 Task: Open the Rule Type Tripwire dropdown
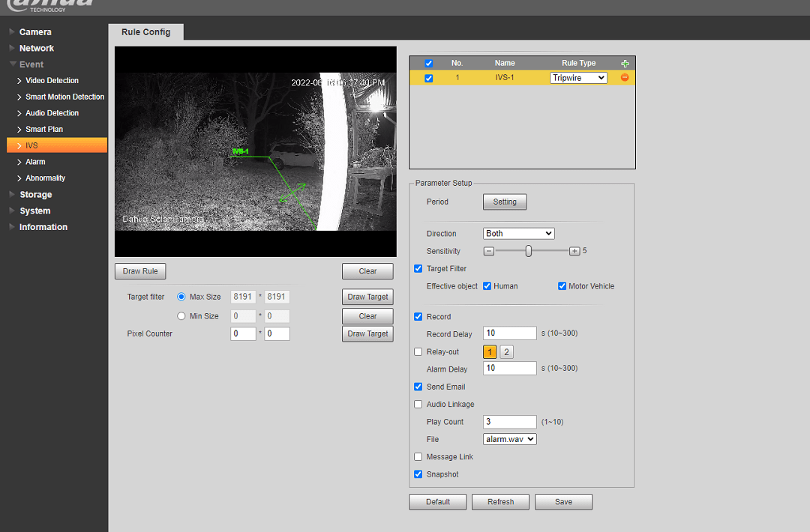coord(578,78)
